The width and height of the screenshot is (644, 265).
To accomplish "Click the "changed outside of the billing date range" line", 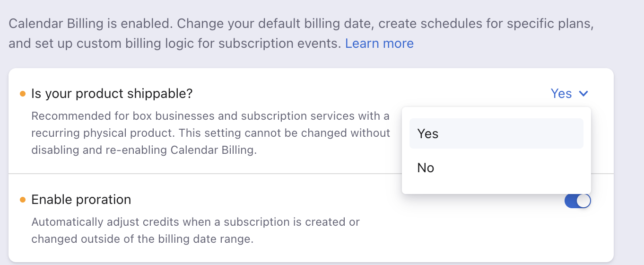I will (x=142, y=239).
